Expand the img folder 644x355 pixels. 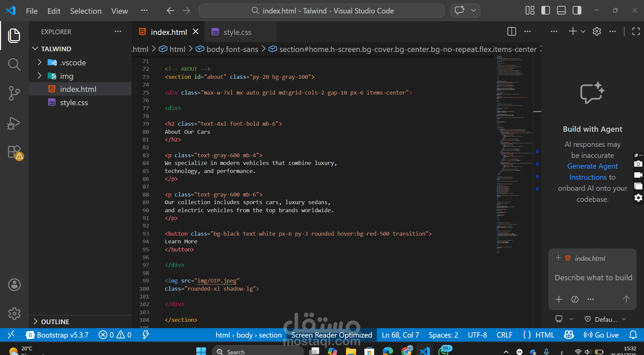pos(81,76)
